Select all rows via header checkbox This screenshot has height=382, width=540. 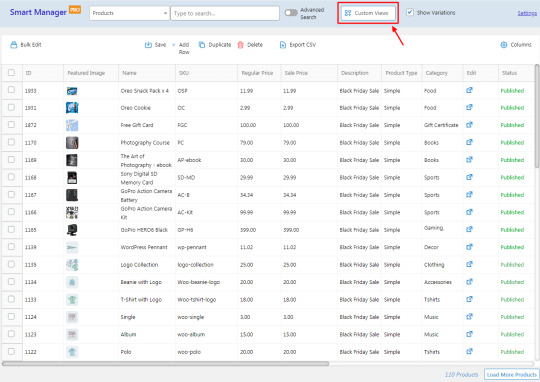(11, 73)
